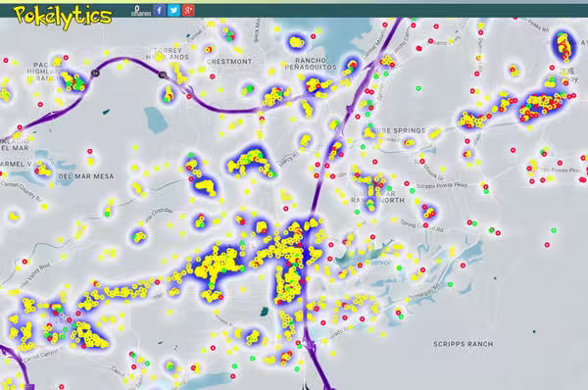Click the heat cluster in the top-right corner
The width and height of the screenshot is (588, 390).
click(x=564, y=46)
